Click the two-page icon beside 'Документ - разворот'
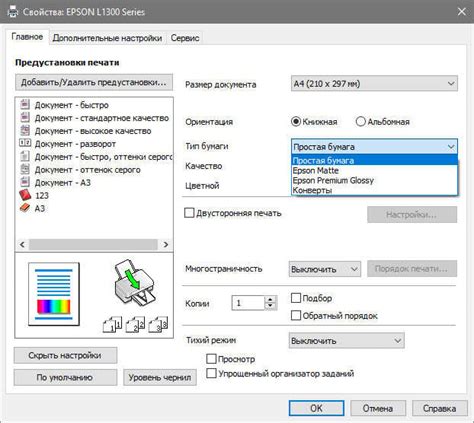The image size is (474, 423). click(x=25, y=143)
